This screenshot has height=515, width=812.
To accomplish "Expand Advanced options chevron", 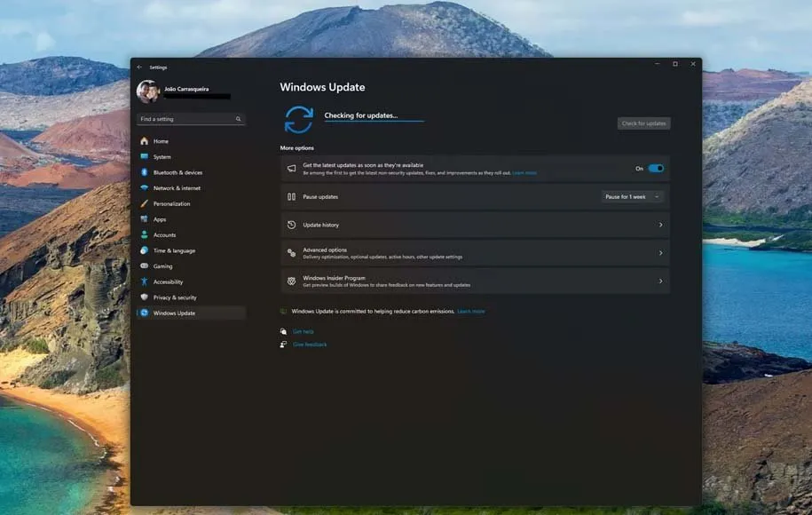I will tap(660, 253).
